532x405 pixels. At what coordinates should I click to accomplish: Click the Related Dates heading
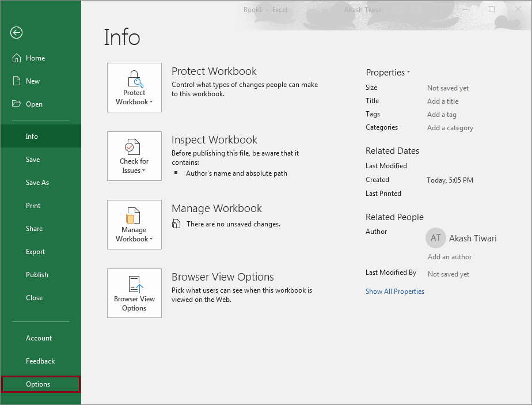click(x=392, y=151)
